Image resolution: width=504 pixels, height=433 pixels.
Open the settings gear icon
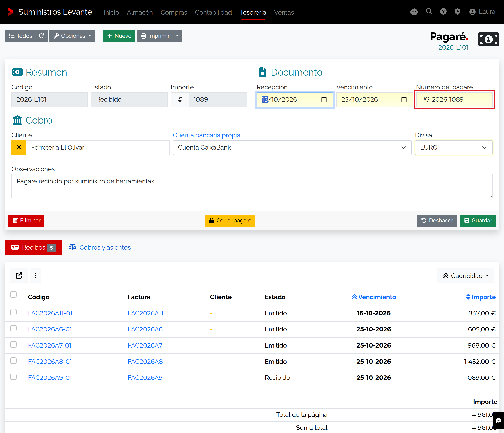click(458, 12)
